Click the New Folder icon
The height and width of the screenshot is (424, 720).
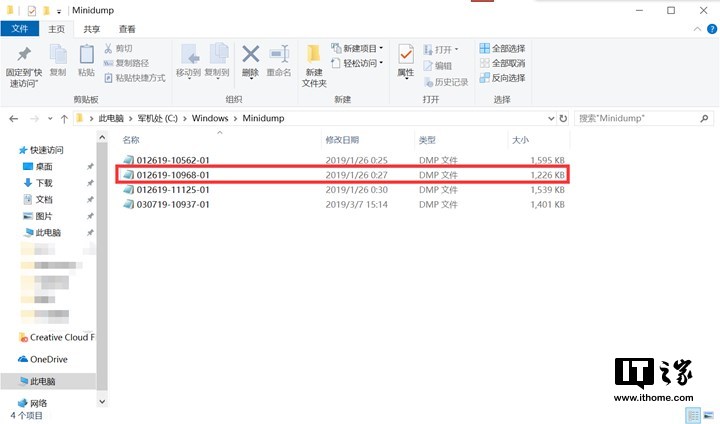tap(314, 60)
